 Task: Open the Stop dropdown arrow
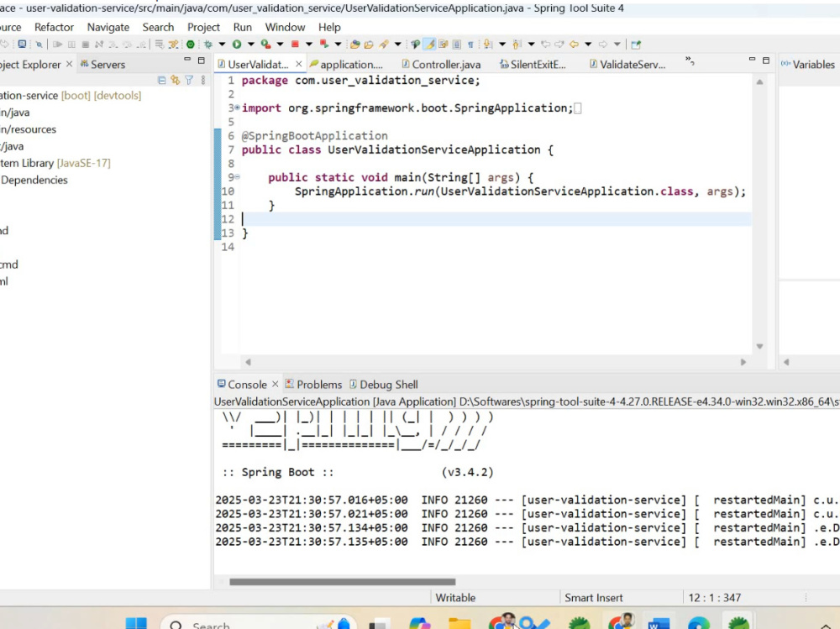[x=309, y=45]
